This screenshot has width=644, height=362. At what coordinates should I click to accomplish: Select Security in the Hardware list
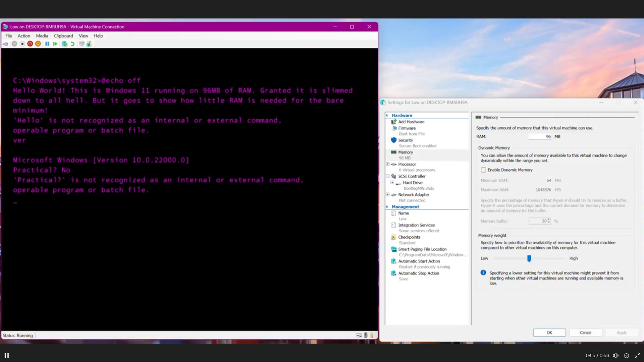[406, 140]
